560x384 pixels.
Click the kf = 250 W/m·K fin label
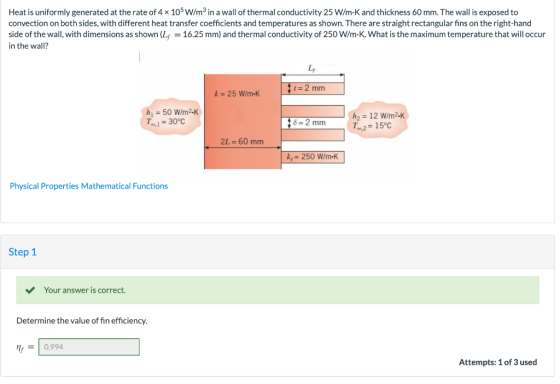coord(312,157)
